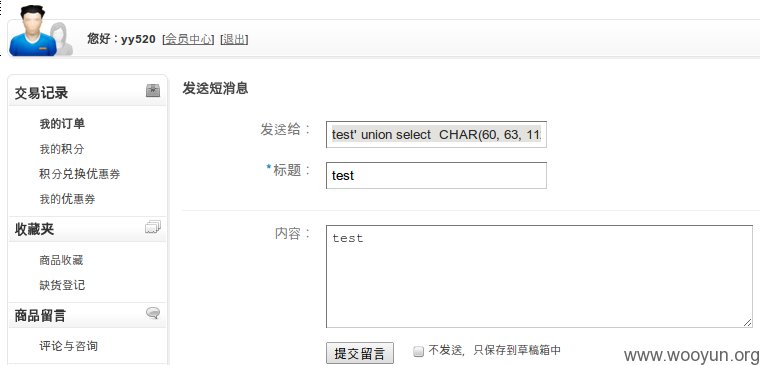The height and width of the screenshot is (365, 760).
Task: Submit with the 提交留言 button
Action: click(x=360, y=353)
